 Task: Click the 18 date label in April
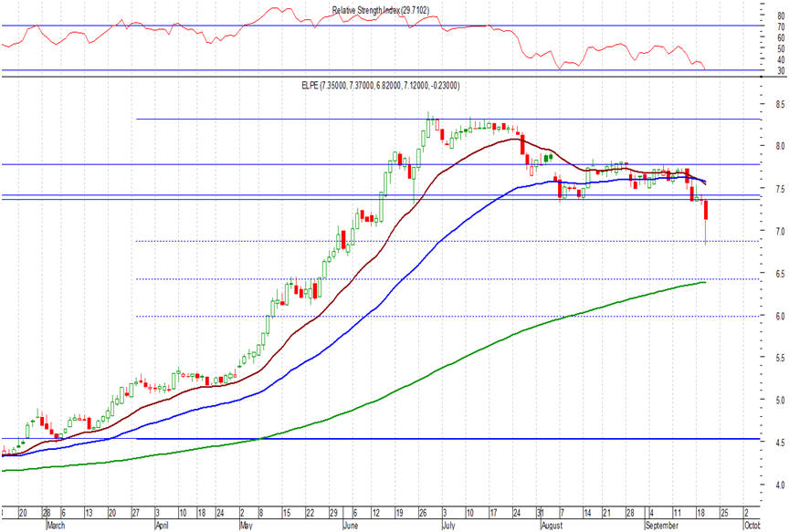click(201, 514)
